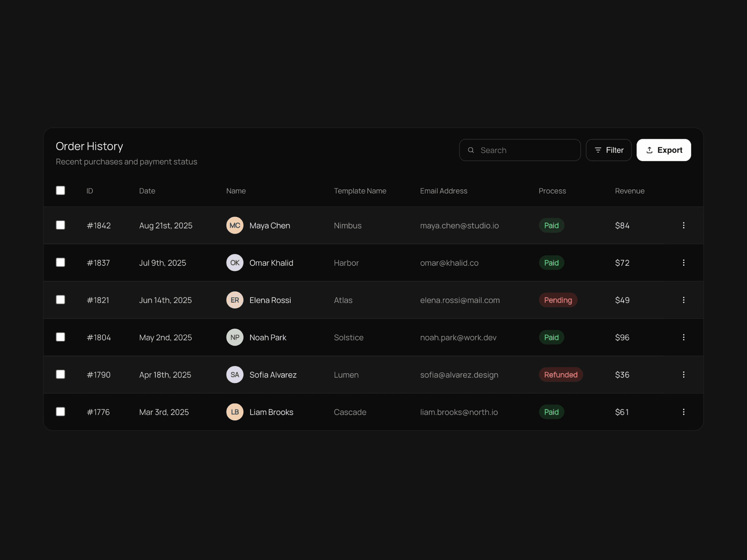Click the $96 revenue value
Image resolution: width=747 pixels, height=560 pixels.
[622, 338]
